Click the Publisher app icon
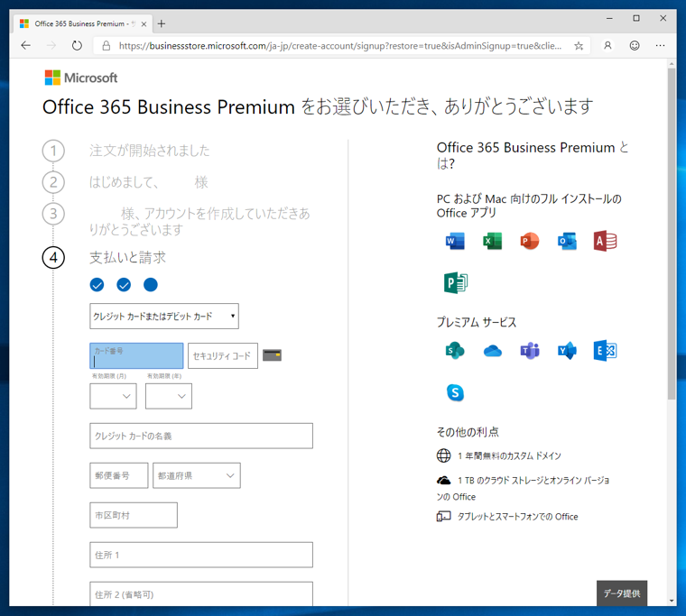The height and width of the screenshot is (616, 686). tap(455, 282)
